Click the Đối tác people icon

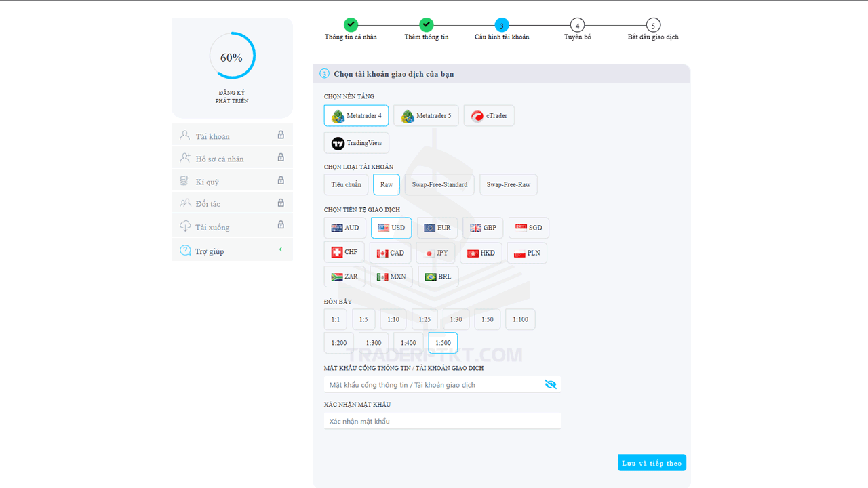coord(185,203)
